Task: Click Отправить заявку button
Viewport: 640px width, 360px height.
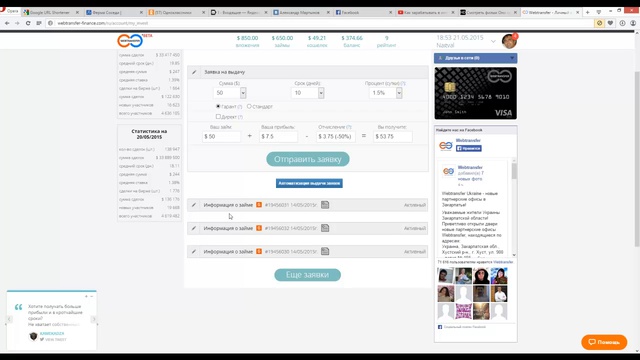Action: pyautogui.click(x=308, y=159)
